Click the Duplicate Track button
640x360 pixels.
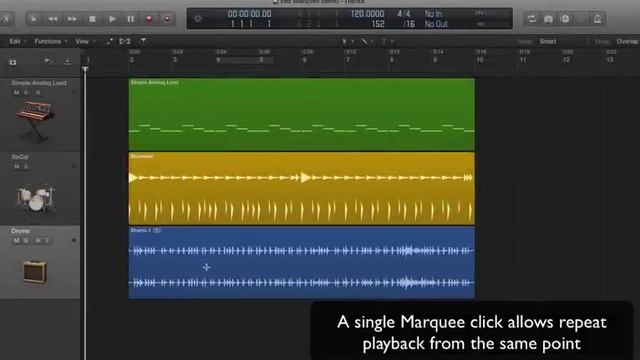coord(48,62)
